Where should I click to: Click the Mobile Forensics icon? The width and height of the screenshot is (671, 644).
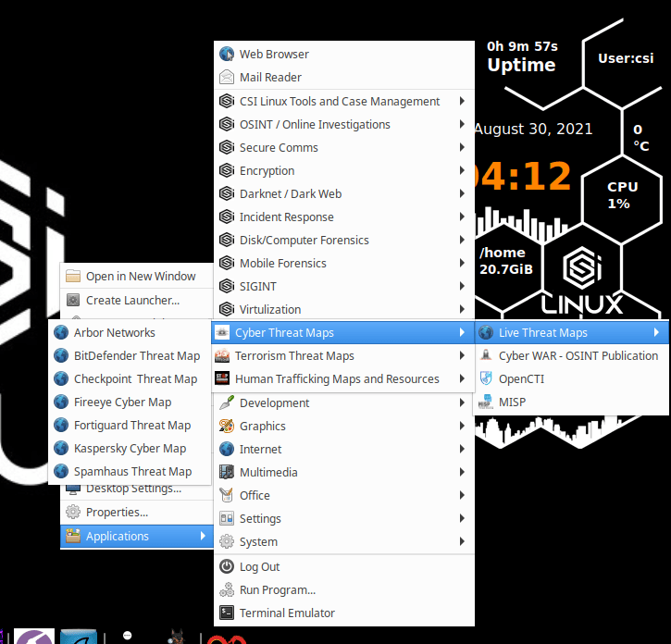click(227, 263)
